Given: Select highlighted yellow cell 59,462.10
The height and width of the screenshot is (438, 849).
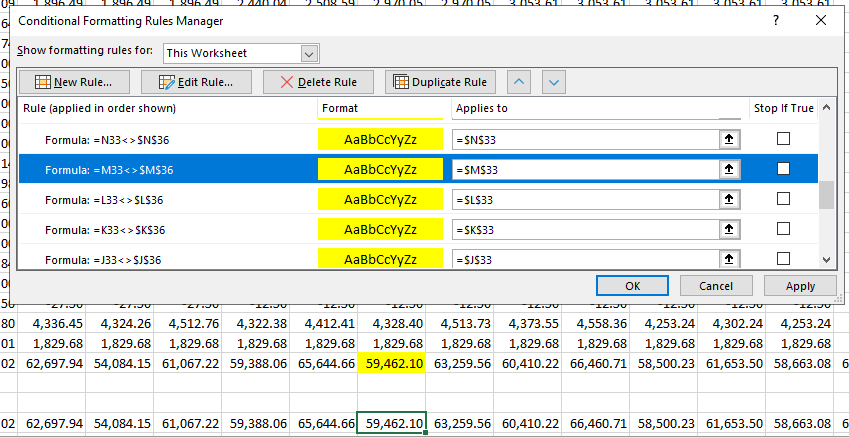Looking at the screenshot, I should (392, 364).
